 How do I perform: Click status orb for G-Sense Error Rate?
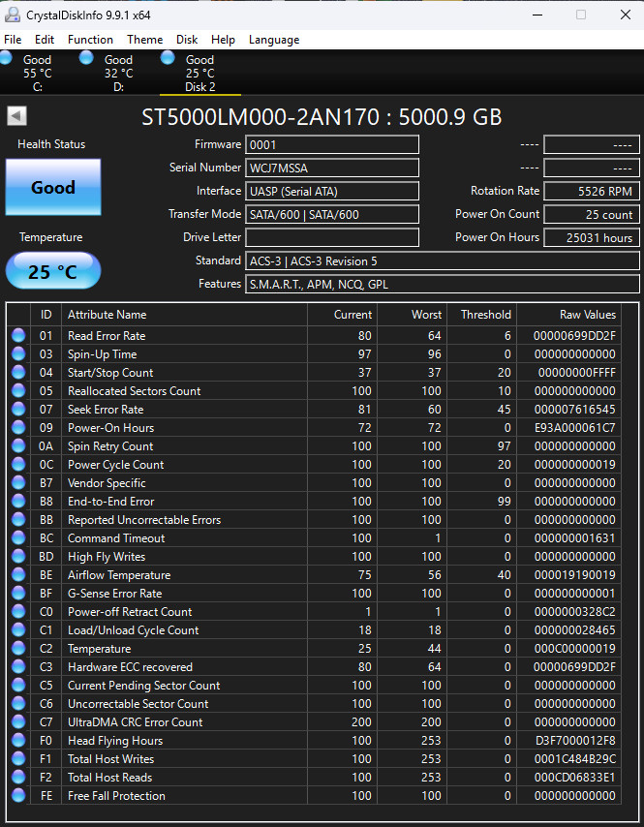point(18,594)
